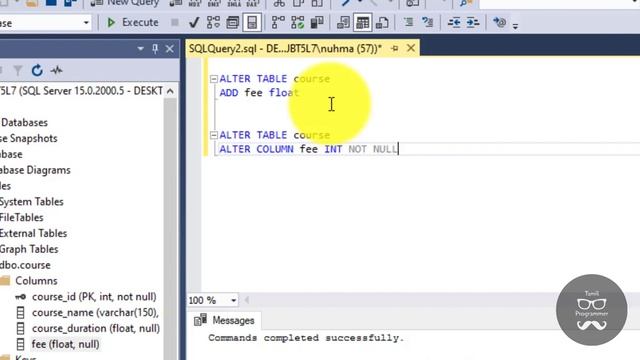Open Activity Monitor from Object Explorer toolbar
The height and width of the screenshot is (360, 640).
tap(56, 71)
